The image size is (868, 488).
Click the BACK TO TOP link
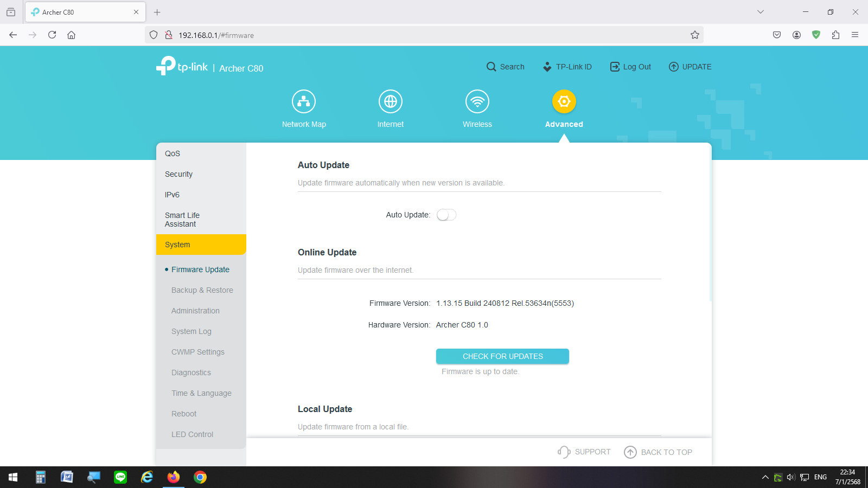coord(658,452)
